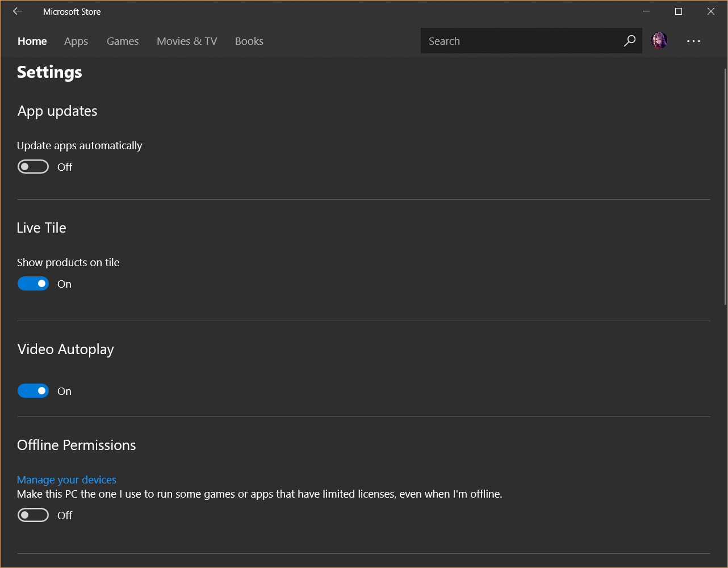Click the 'Make this PC the one' description text
728x568 pixels.
pyautogui.click(x=260, y=494)
